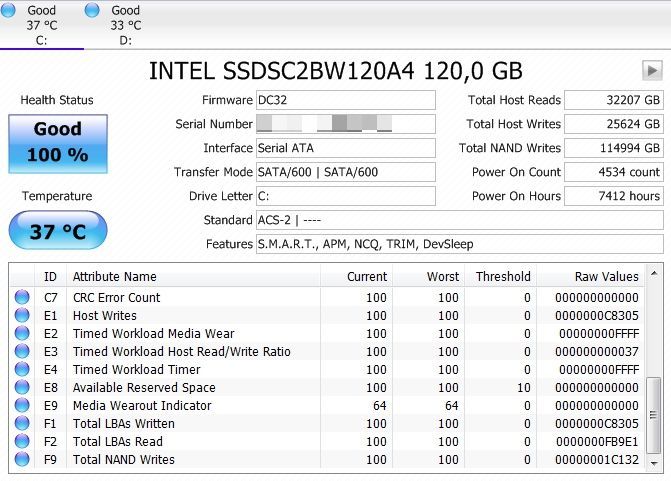671x481 pixels.
Task: Click the attribute list scrollbar thumb
Action: point(654,415)
